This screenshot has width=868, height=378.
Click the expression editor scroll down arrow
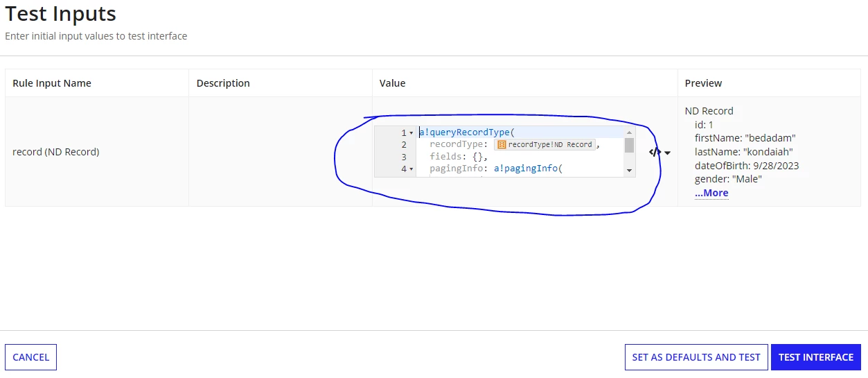click(x=629, y=171)
